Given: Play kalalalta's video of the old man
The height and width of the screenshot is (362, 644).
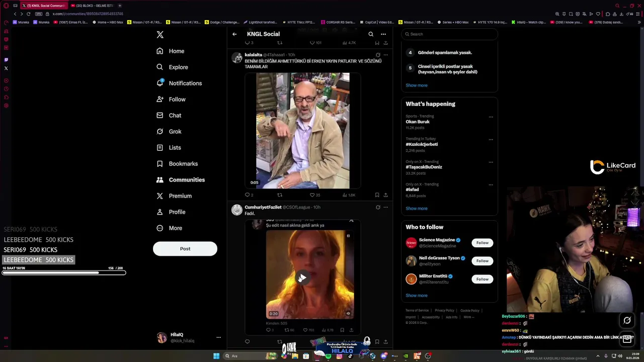Looking at the screenshot, I should point(303,131).
